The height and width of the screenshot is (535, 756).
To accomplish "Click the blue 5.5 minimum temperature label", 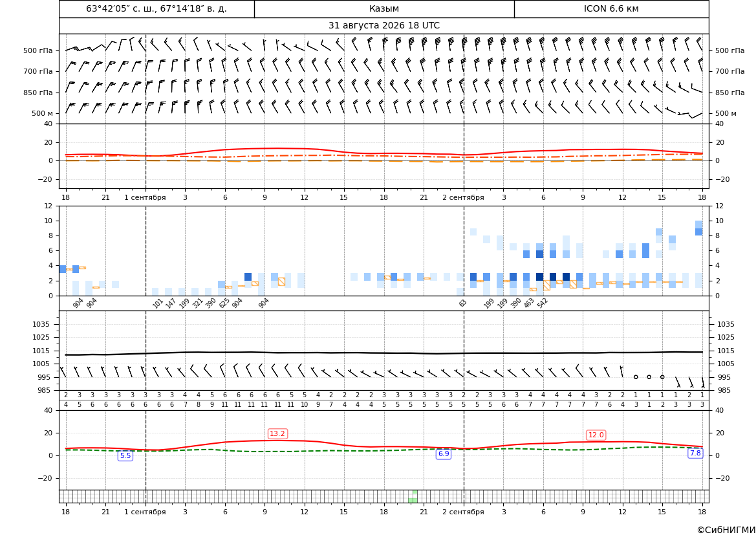I will pos(125,455).
